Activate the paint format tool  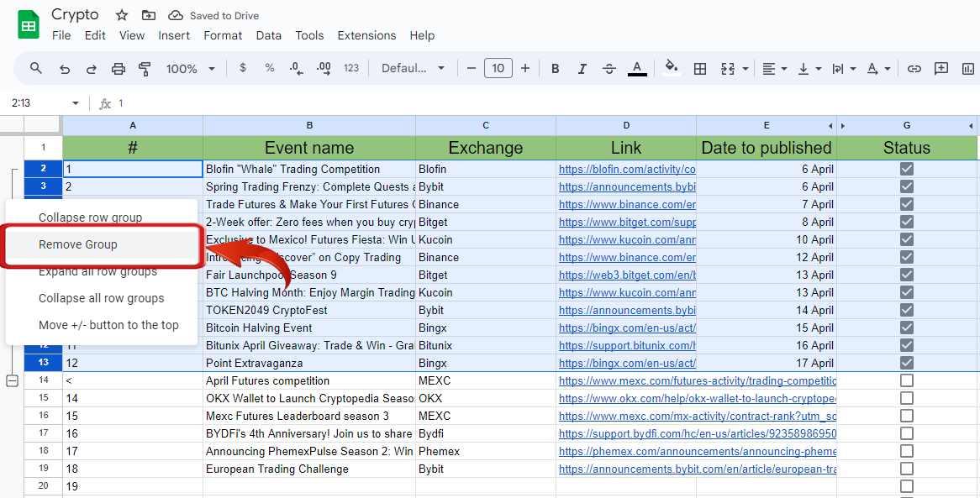pos(145,69)
